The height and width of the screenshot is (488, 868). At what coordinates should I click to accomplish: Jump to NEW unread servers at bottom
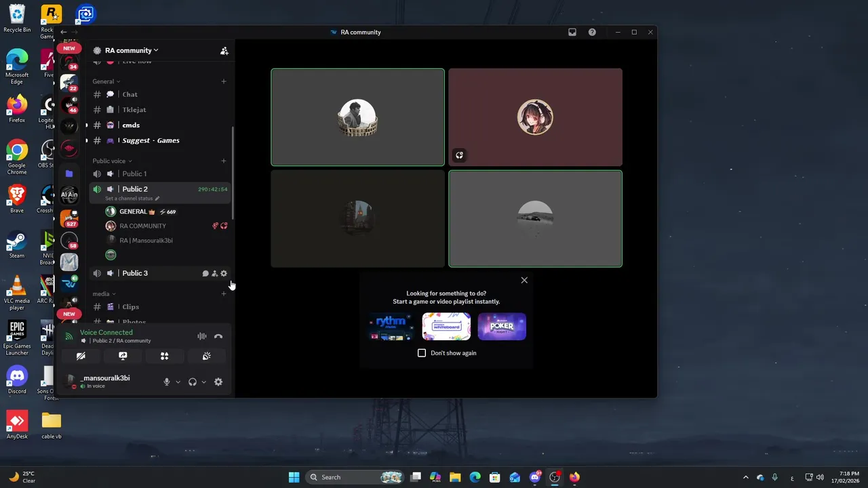[x=69, y=314]
